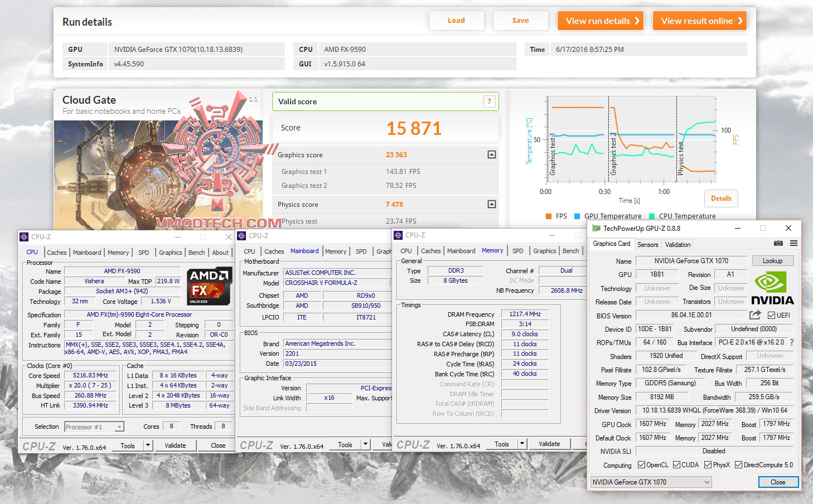Open Tools dropdown arrow in CPU tab window
The height and width of the screenshot is (504, 813).
pos(148,445)
